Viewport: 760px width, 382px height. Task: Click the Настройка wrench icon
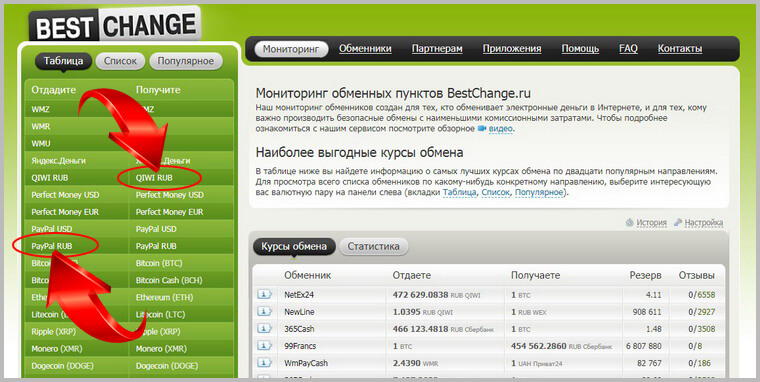point(678,223)
